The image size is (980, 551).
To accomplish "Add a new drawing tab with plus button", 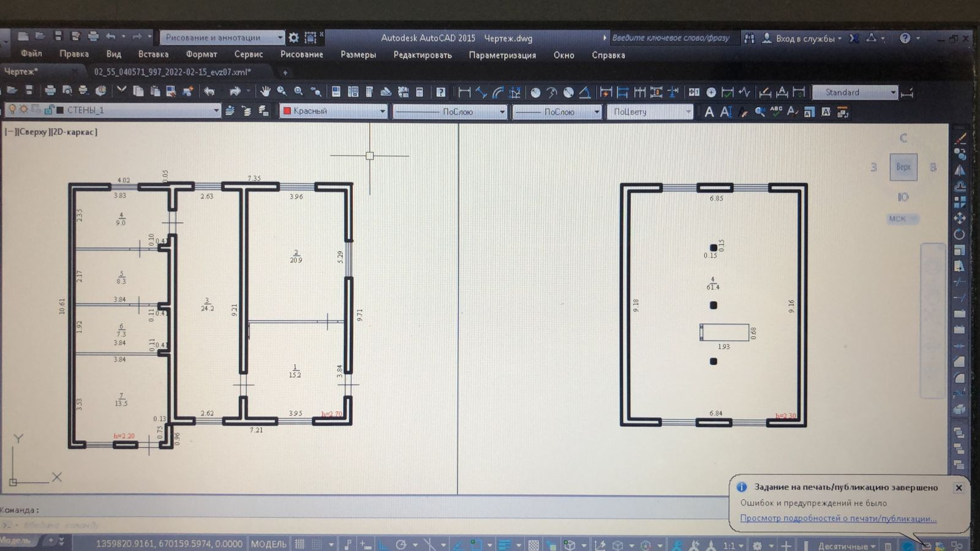I will coord(285,72).
